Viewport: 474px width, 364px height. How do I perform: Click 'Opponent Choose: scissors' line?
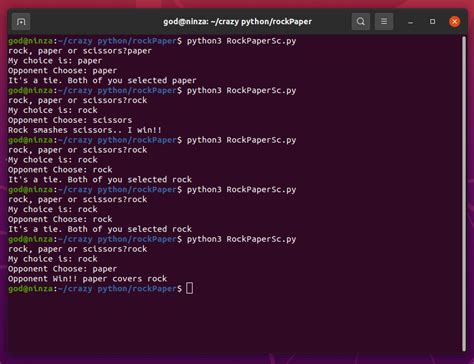[70, 120]
